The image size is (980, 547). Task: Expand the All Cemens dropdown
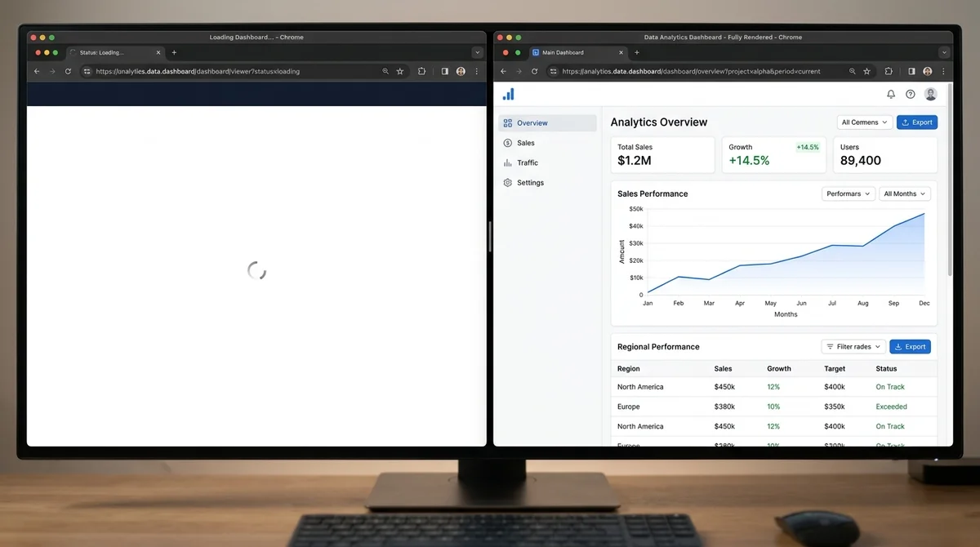(x=864, y=122)
